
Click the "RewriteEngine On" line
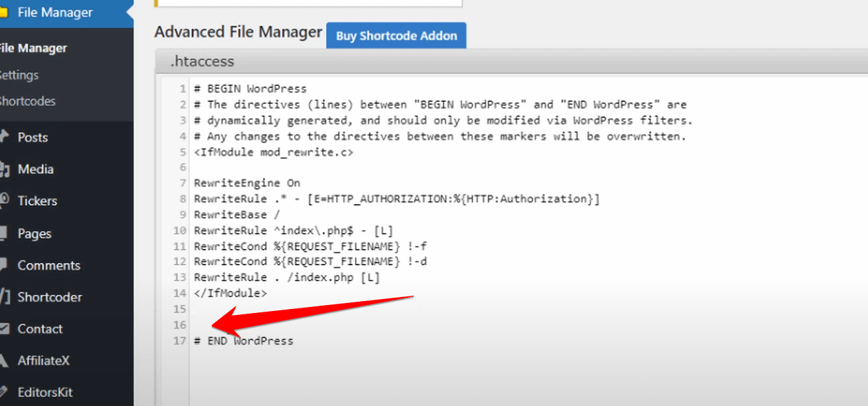tap(247, 183)
